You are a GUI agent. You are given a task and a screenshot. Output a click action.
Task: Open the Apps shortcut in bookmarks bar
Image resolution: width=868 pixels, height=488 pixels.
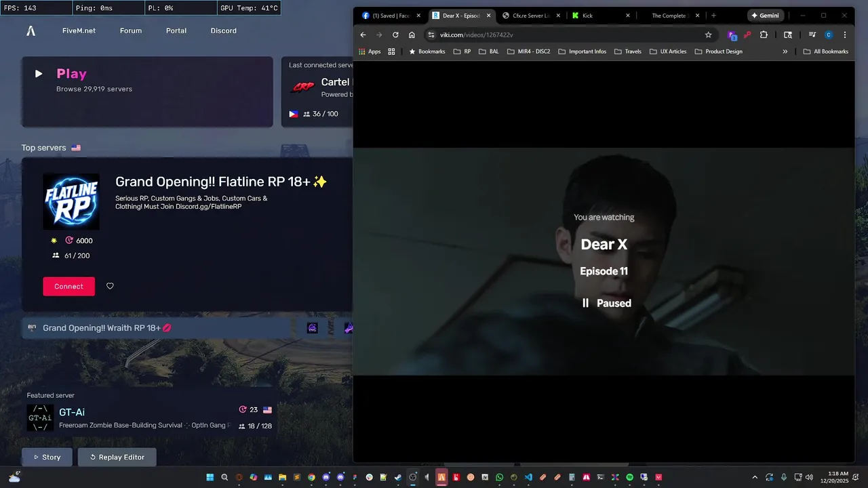(370, 52)
